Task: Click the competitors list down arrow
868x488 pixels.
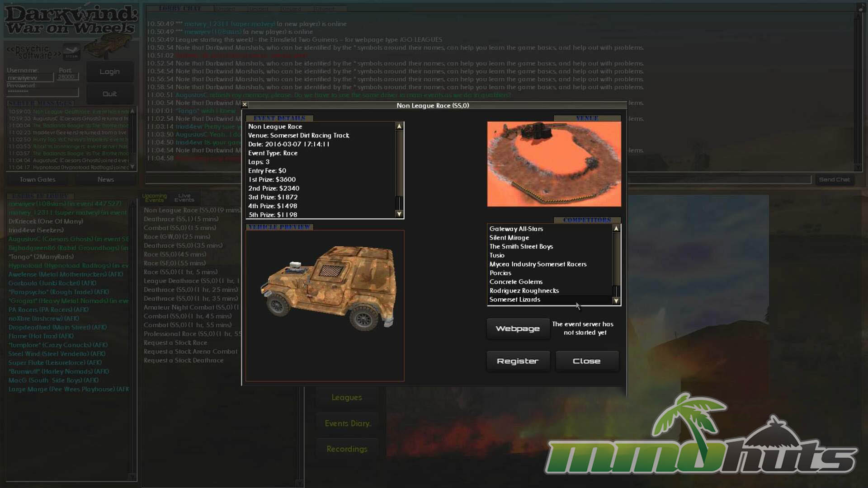Action: (x=616, y=300)
